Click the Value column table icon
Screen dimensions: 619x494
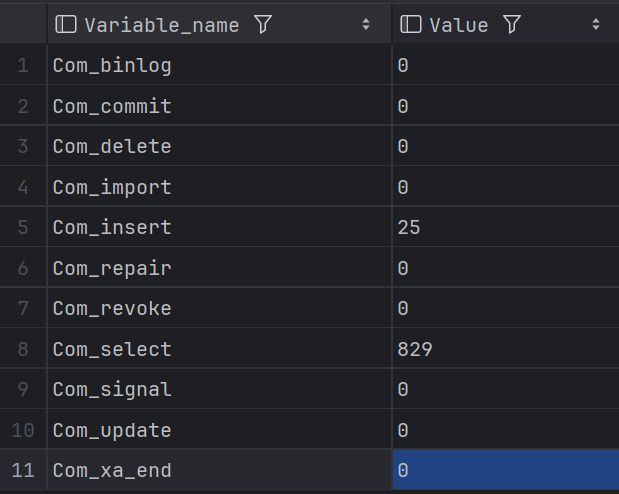[x=411, y=25]
